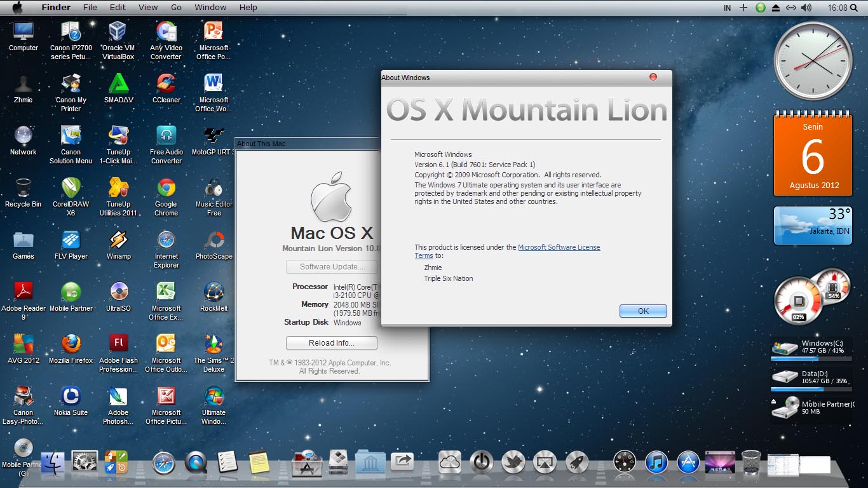Open the Mozilla Firefox desktop icon
868x488 pixels.
[71, 349]
